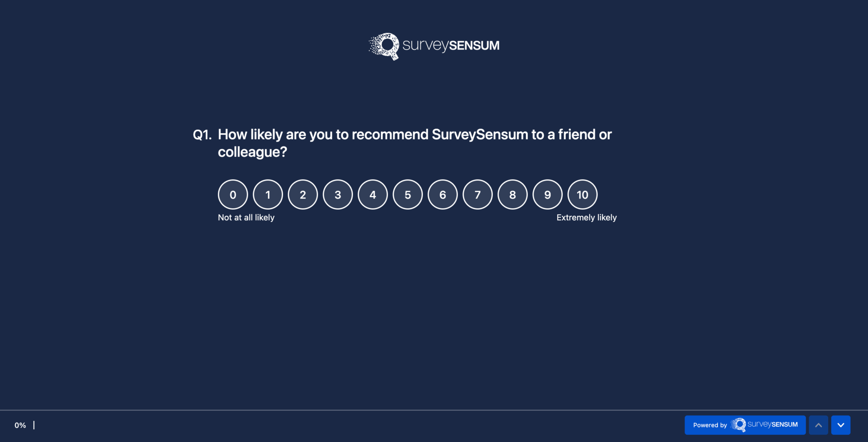Screen dimensions: 868x442
Task: Select rating 0 on the scale
Action: click(233, 195)
